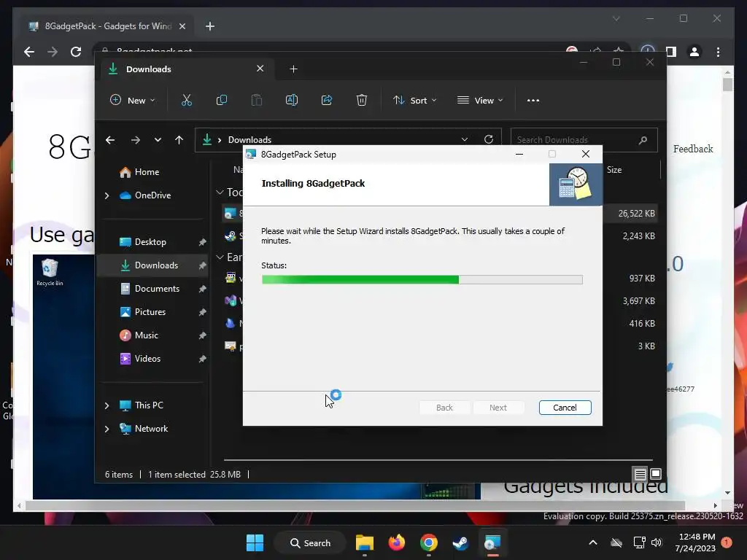Click 8GadgetPack Setup taskbar icon
The image size is (747, 560).
(x=492, y=542)
